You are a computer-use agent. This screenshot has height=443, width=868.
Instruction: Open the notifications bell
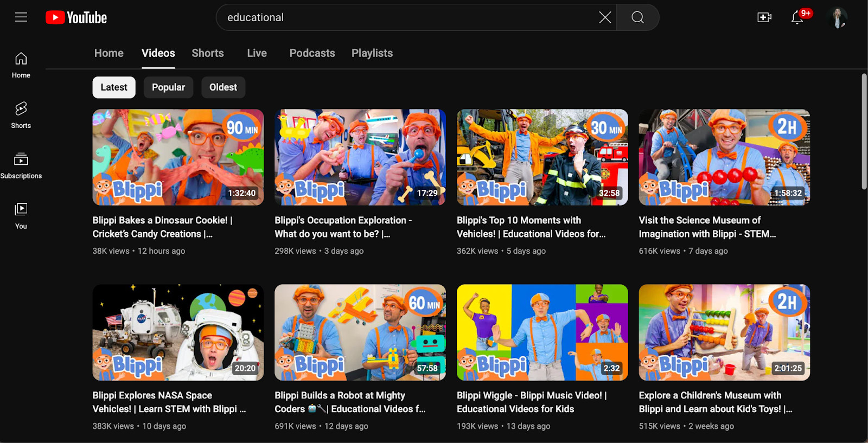(x=797, y=17)
